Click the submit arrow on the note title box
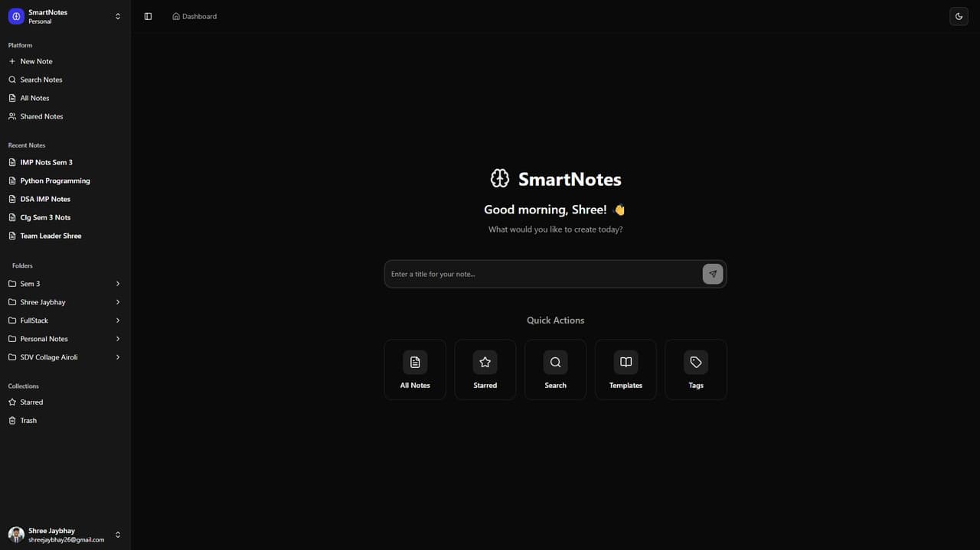The image size is (980, 550). 712,273
